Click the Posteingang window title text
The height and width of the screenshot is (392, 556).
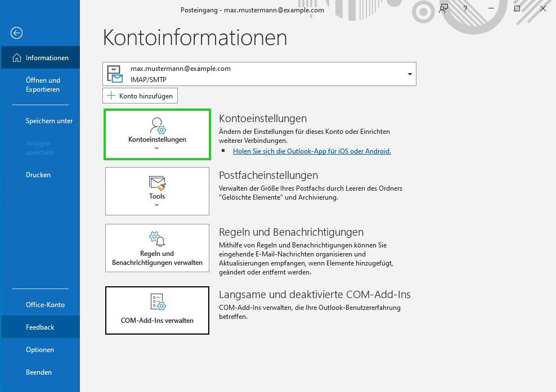pos(252,10)
